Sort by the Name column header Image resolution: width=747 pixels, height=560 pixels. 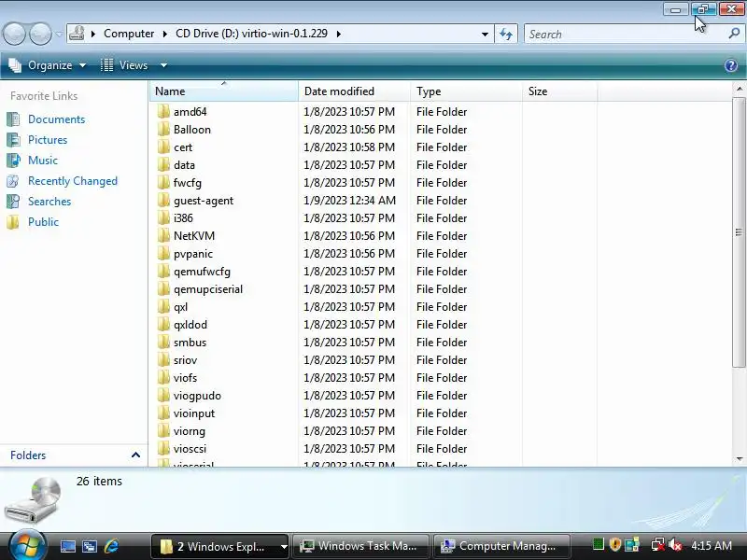click(x=224, y=91)
